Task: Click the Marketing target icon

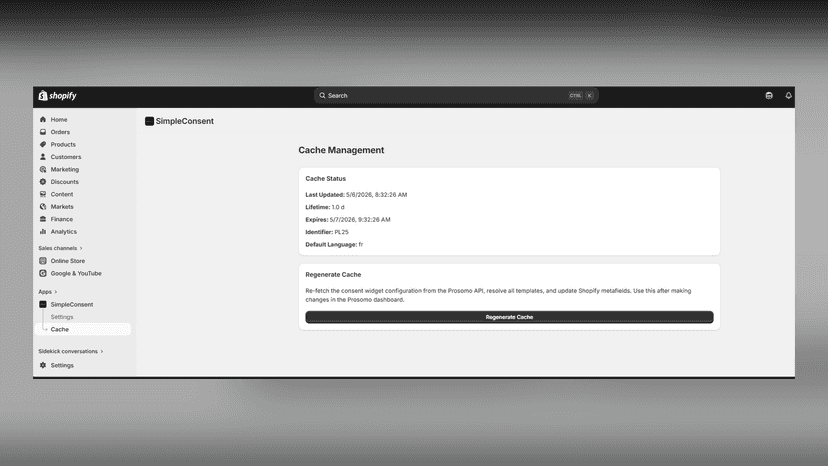Action: 43,170
